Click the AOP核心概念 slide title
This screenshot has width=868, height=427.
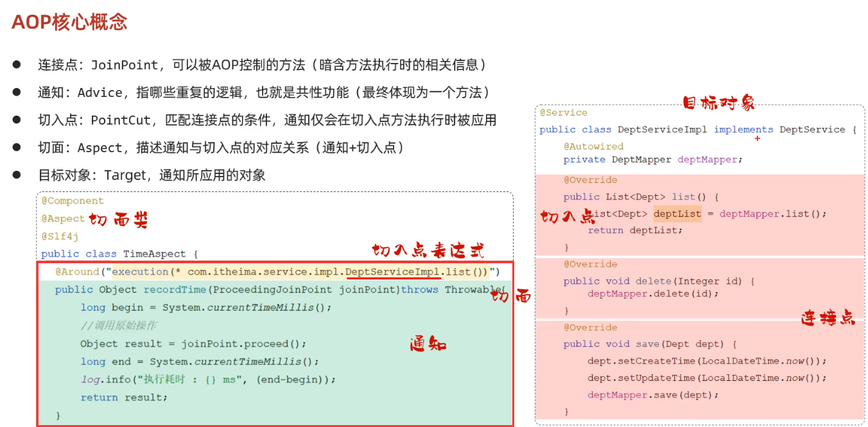click(69, 22)
